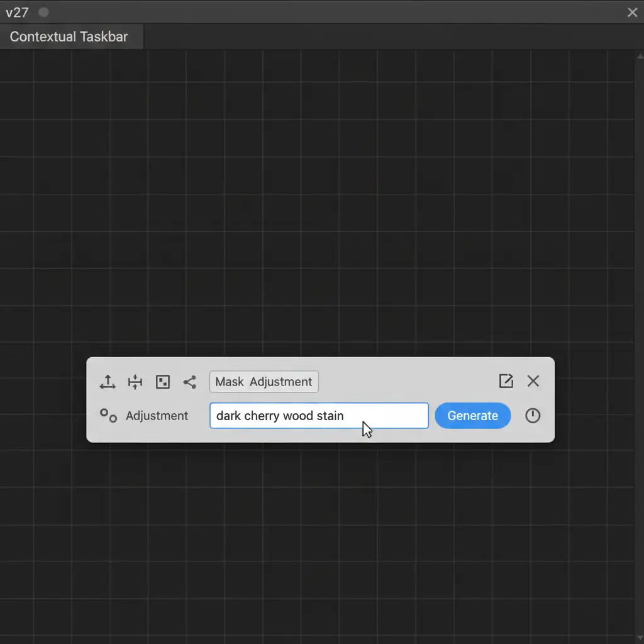Switch to the Contextual Taskbar tab
This screenshot has height=644, width=644.
coord(69,36)
